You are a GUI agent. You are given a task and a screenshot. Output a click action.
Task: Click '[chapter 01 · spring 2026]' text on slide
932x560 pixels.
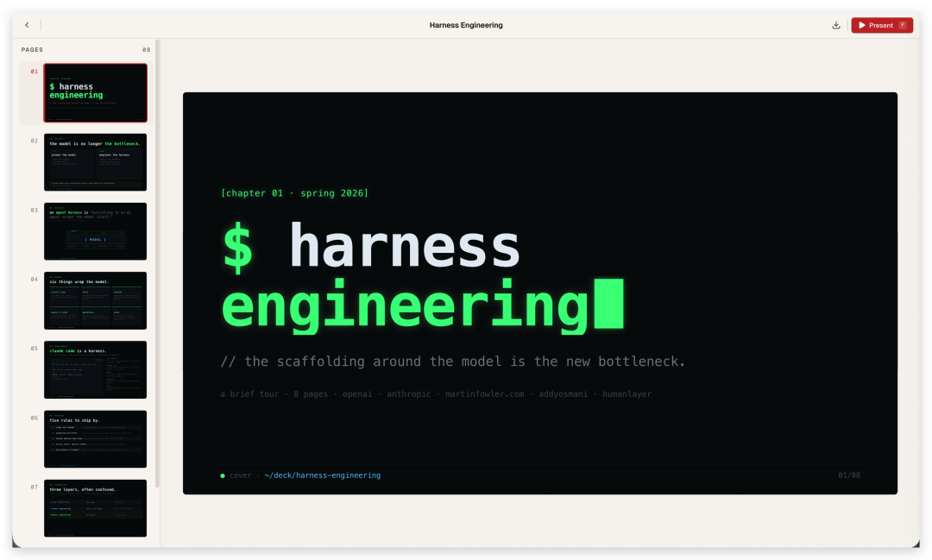(x=294, y=193)
